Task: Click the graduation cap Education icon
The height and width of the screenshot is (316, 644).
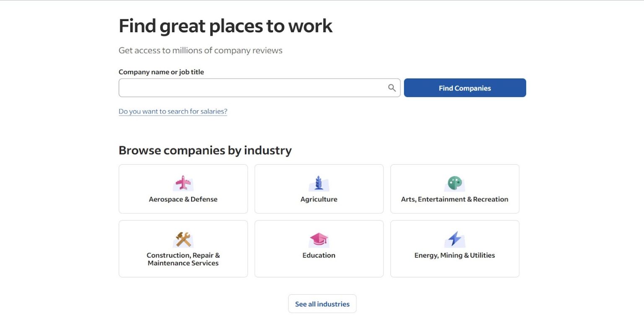Action: click(x=319, y=239)
